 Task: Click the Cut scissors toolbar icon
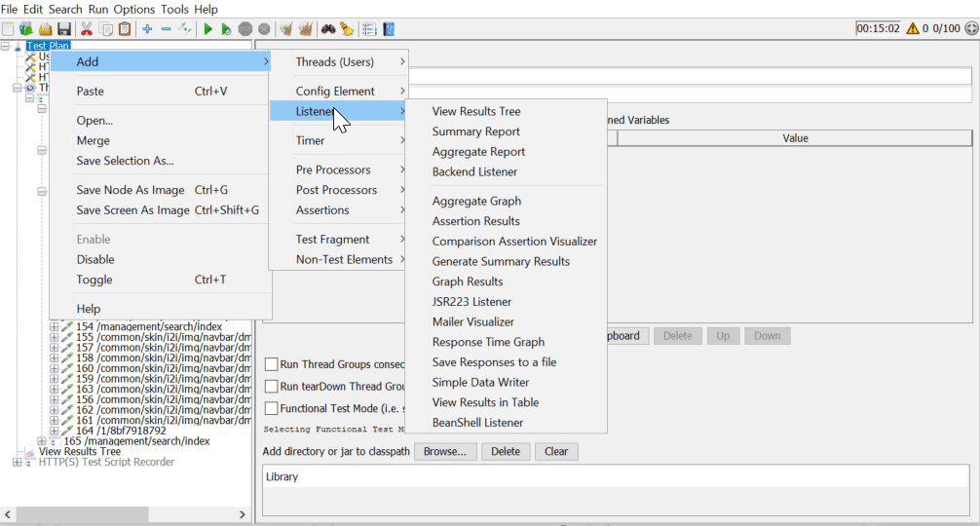tap(87, 29)
